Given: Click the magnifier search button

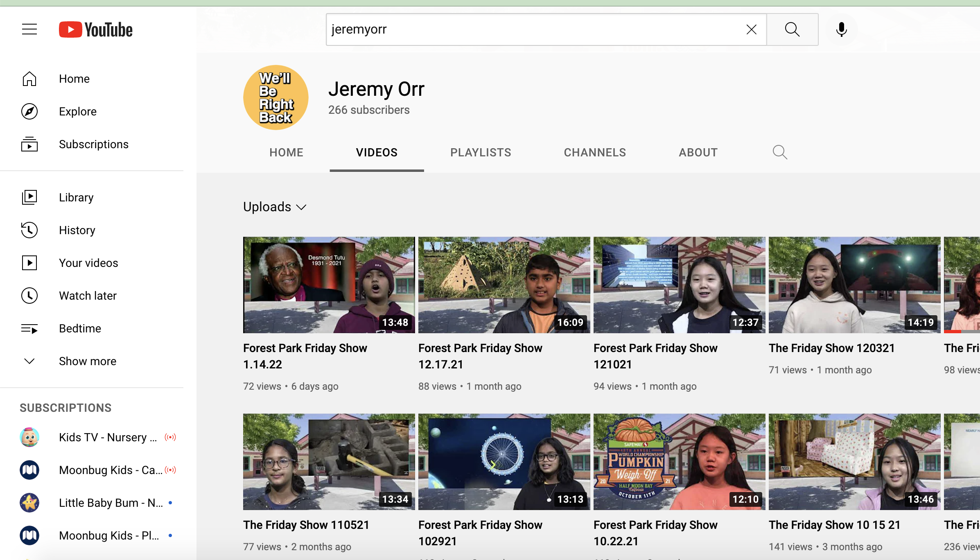Looking at the screenshot, I should pos(792,29).
